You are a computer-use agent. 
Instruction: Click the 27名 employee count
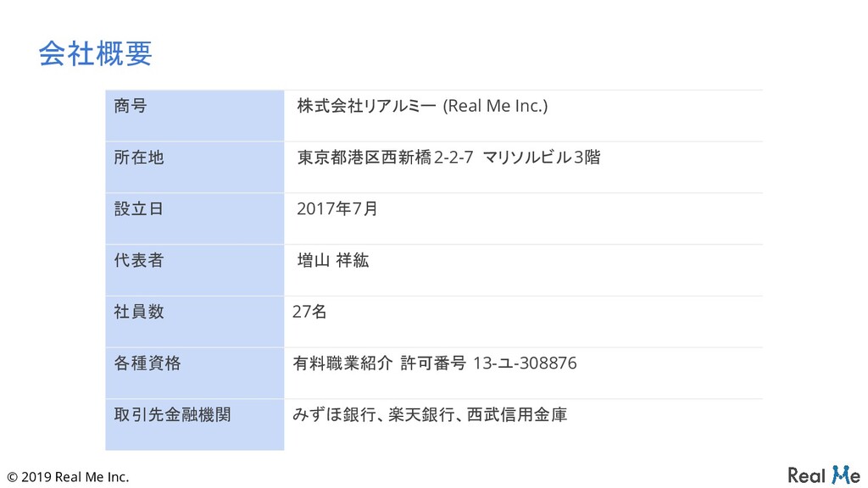coord(309,312)
